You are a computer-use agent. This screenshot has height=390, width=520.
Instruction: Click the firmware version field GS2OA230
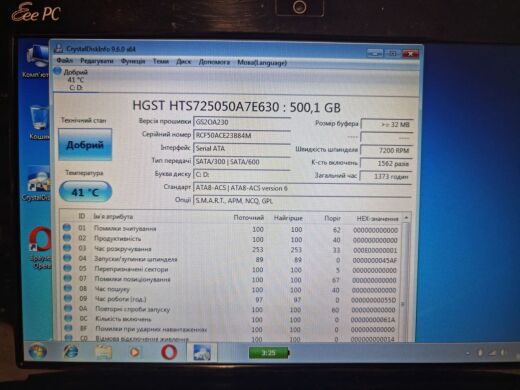[x=242, y=122]
